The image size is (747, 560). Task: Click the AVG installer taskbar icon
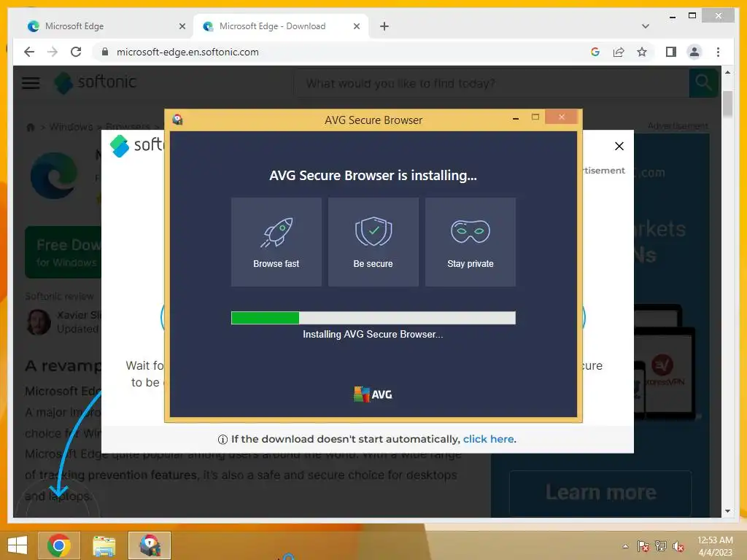pos(150,545)
